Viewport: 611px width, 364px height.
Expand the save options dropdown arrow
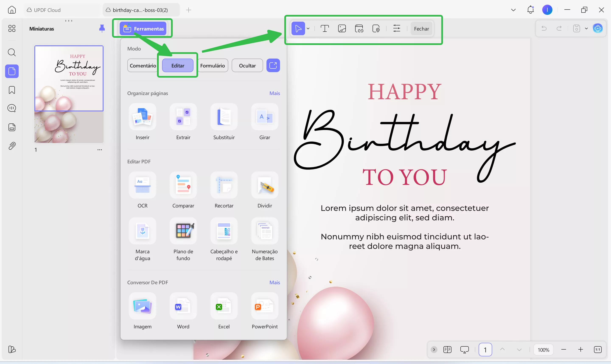586,28
